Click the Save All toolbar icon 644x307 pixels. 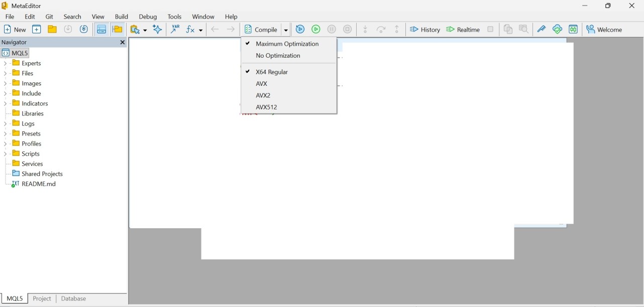click(84, 30)
